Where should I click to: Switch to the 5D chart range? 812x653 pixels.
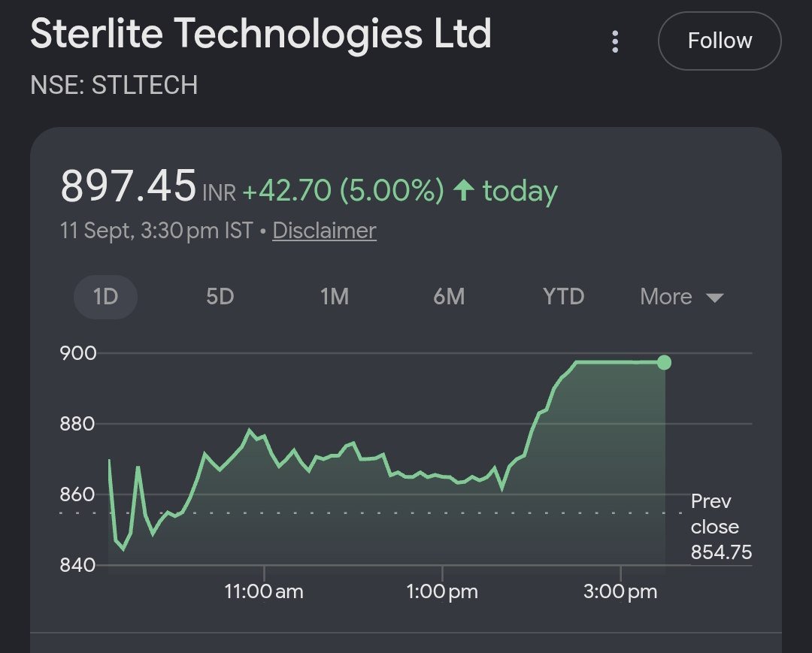pyautogui.click(x=220, y=297)
